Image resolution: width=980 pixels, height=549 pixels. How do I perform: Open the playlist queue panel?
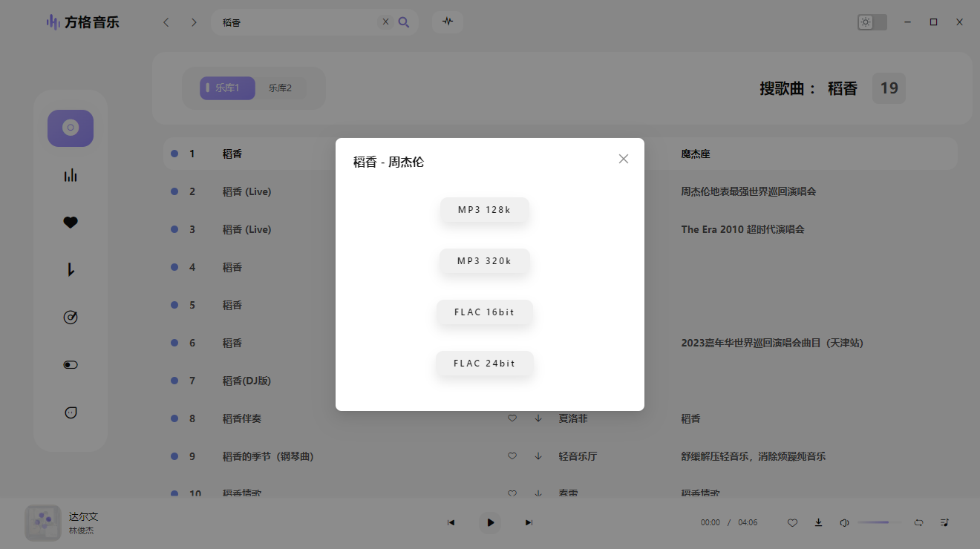[944, 522]
